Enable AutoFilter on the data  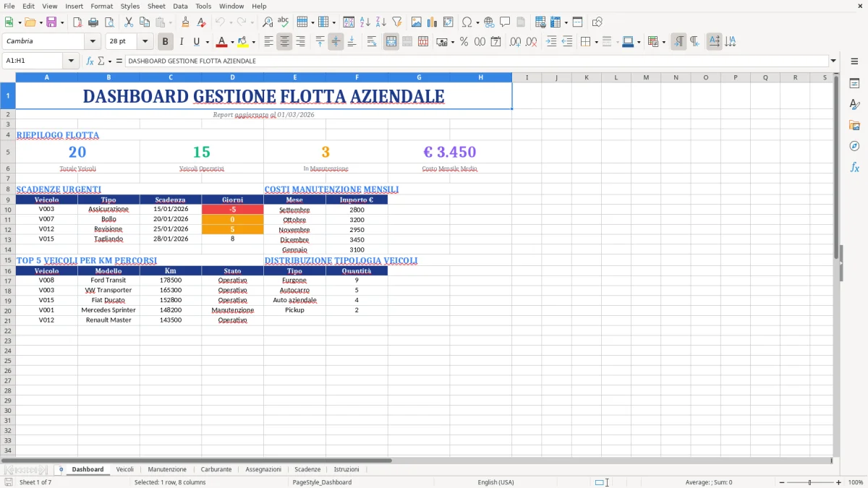[397, 21]
